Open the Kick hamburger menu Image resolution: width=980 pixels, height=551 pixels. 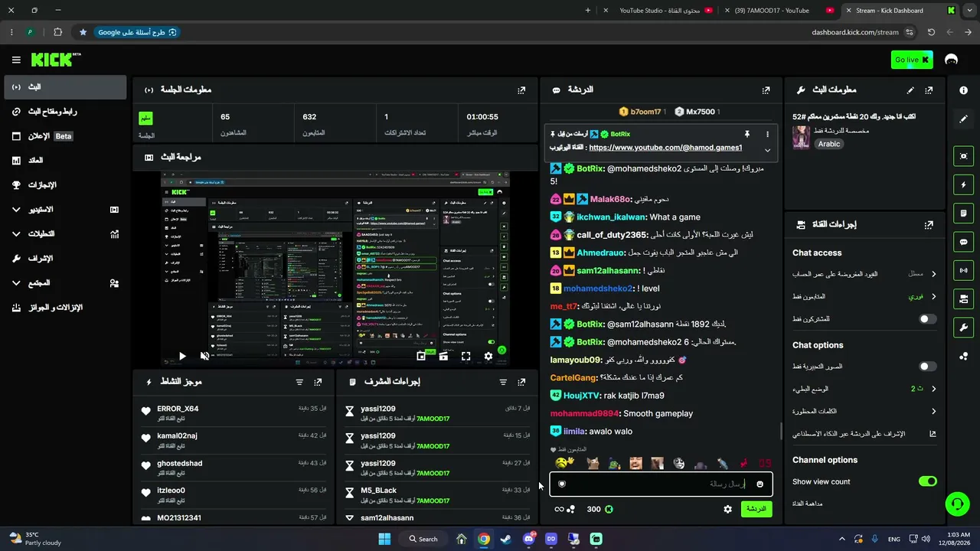16,60
